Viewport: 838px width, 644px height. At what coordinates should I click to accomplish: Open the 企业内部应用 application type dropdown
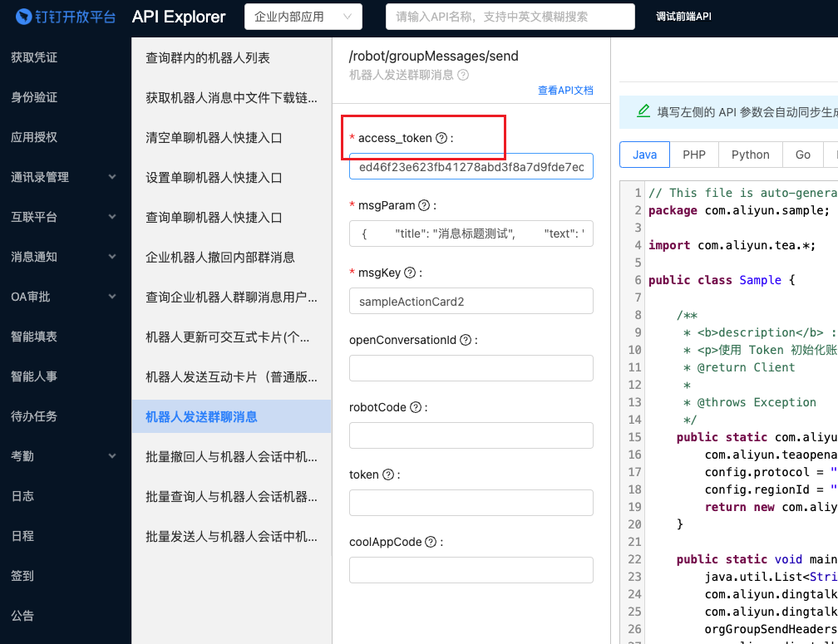(303, 17)
